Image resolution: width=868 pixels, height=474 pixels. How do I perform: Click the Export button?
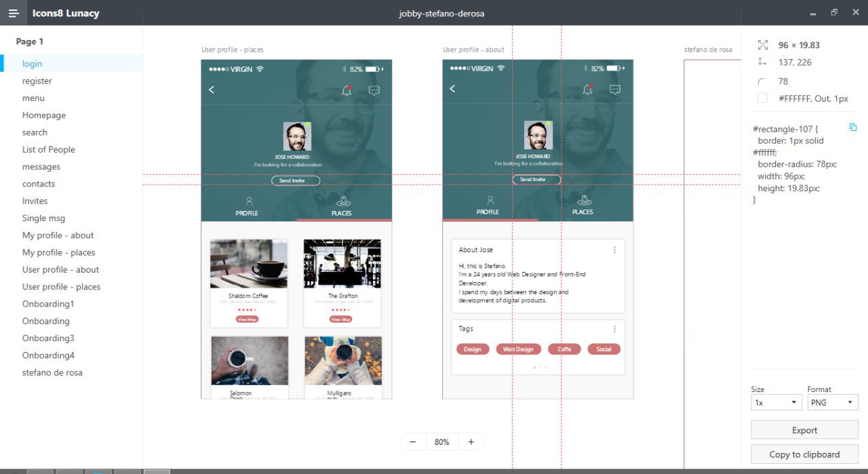tap(804, 430)
